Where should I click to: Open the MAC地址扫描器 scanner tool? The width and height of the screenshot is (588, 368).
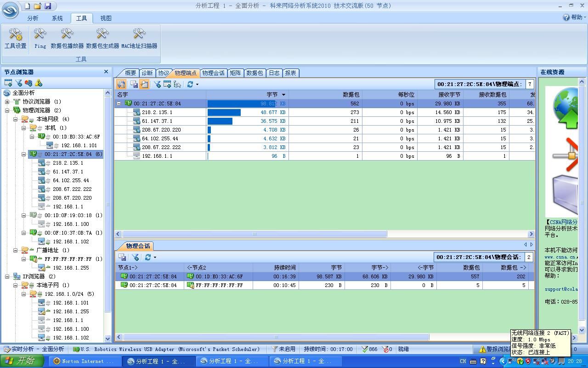coord(139,38)
